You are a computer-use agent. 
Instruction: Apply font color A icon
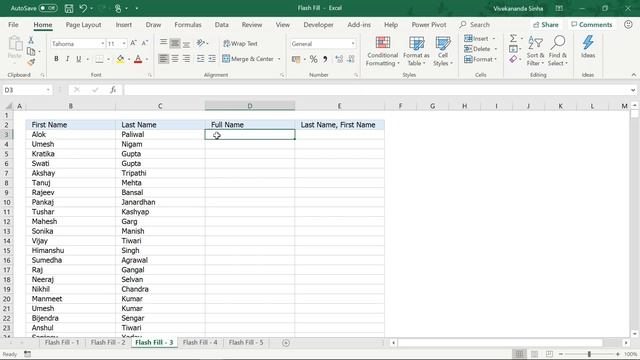[138, 59]
